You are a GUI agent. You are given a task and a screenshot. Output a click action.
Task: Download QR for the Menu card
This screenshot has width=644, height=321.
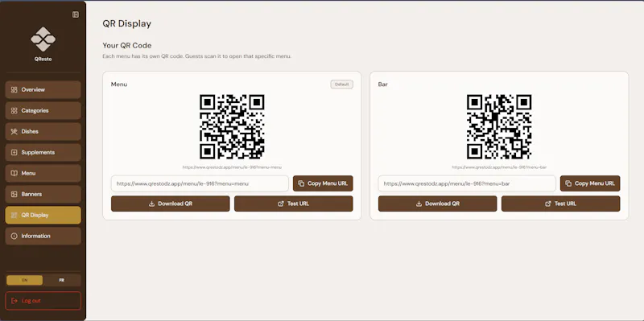tap(171, 204)
